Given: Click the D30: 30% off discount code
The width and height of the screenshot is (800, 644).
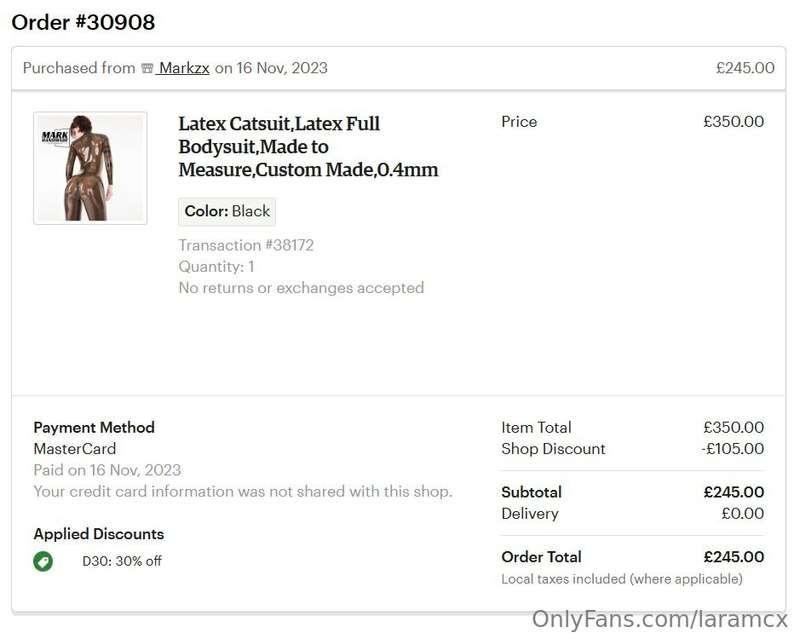Looking at the screenshot, I should pos(122,561).
